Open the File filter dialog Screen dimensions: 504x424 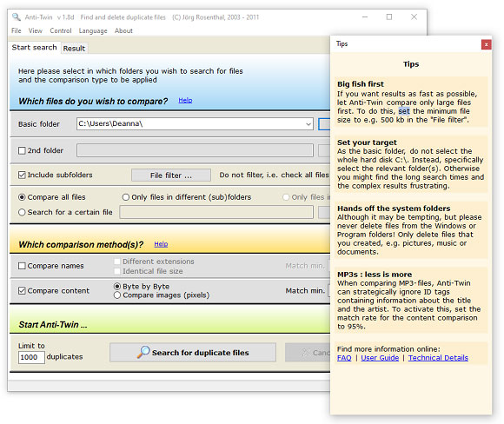pyautogui.click(x=171, y=176)
